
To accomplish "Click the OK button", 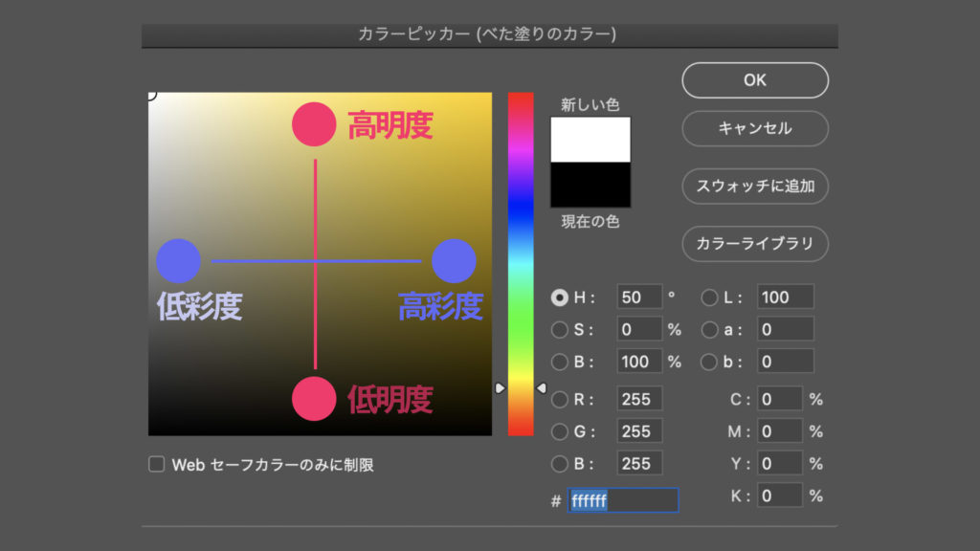I will click(755, 80).
